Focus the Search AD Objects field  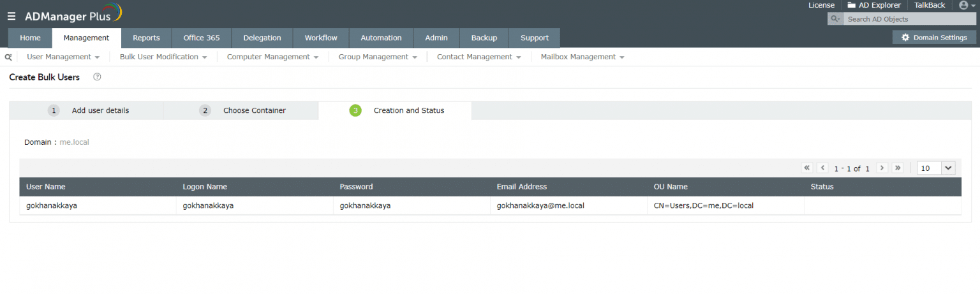coord(909,19)
